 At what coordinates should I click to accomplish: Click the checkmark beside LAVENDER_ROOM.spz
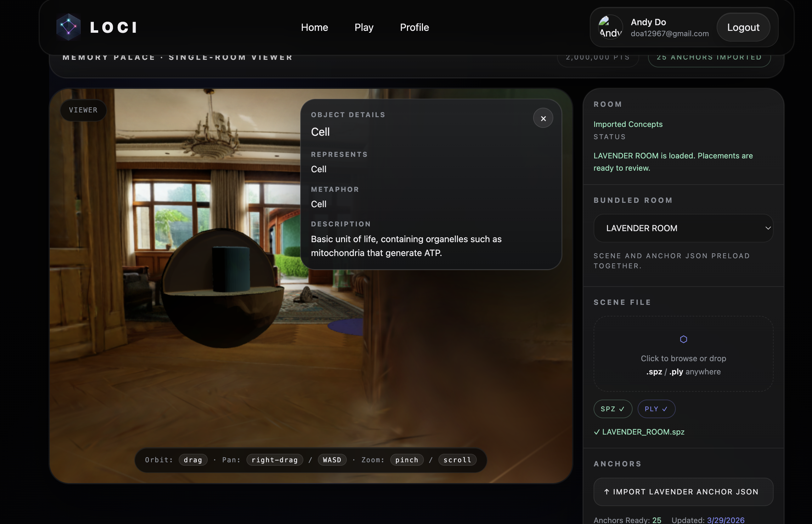pyautogui.click(x=597, y=432)
